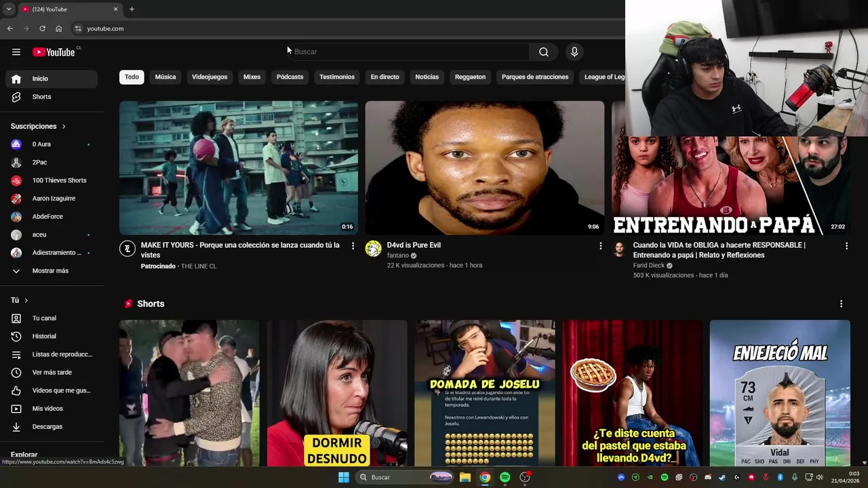The width and height of the screenshot is (868, 488).
Task: Click the browser home button
Action: click(x=58, y=28)
